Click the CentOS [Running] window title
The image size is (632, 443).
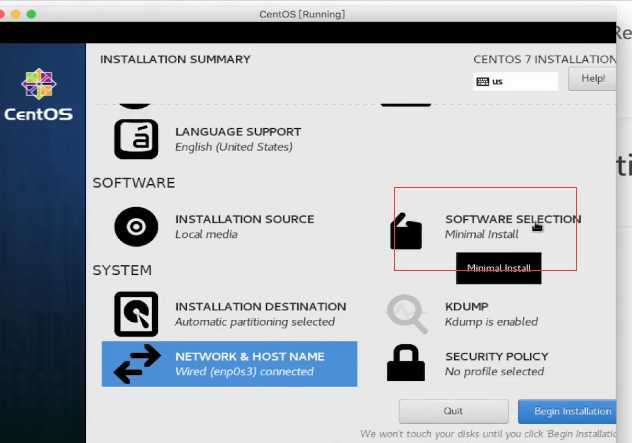302,15
